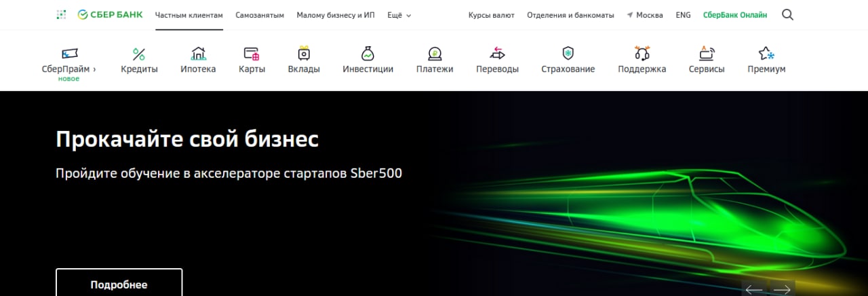This screenshot has height=296, width=868.
Task: Click the Карты card icon
Action: tap(252, 54)
